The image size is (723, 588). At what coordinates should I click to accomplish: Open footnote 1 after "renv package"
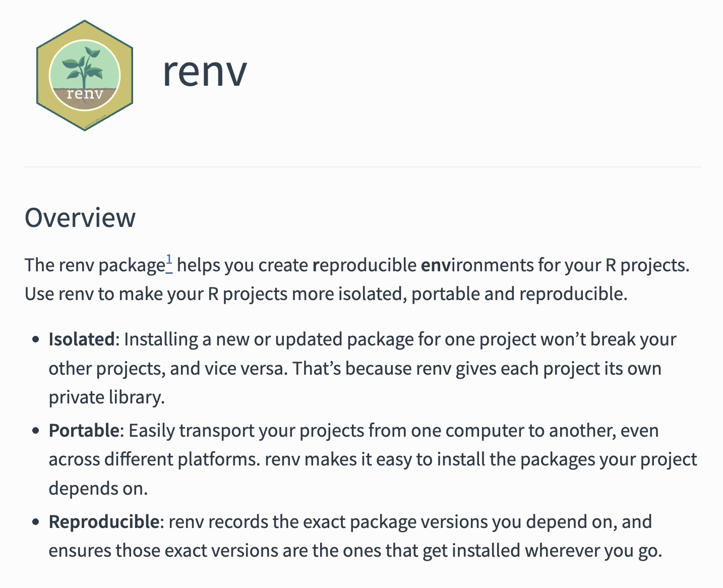coord(169,262)
